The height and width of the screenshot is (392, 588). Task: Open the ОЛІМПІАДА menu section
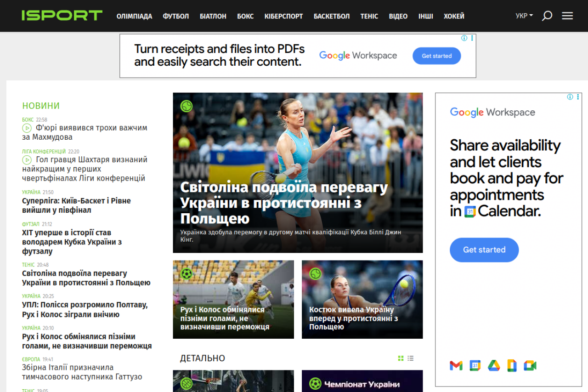click(x=134, y=16)
